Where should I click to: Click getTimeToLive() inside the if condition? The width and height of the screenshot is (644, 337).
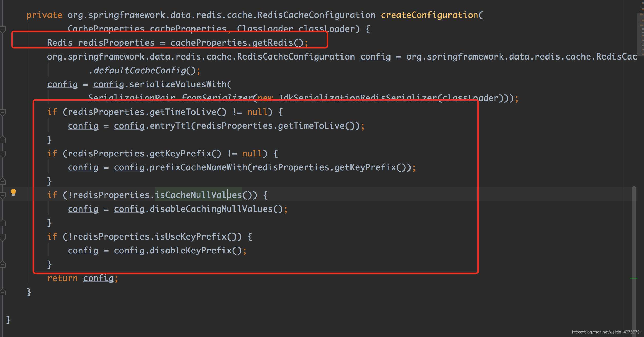point(188,112)
